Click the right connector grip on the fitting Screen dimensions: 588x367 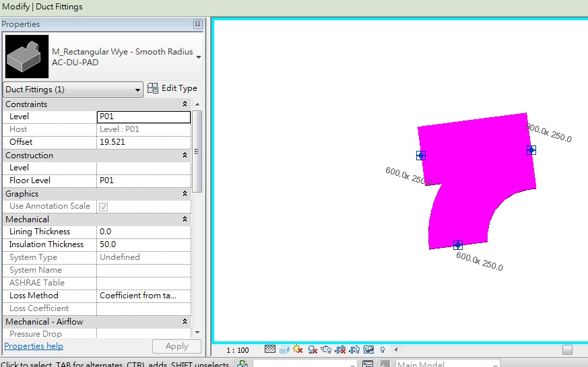(x=531, y=150)
